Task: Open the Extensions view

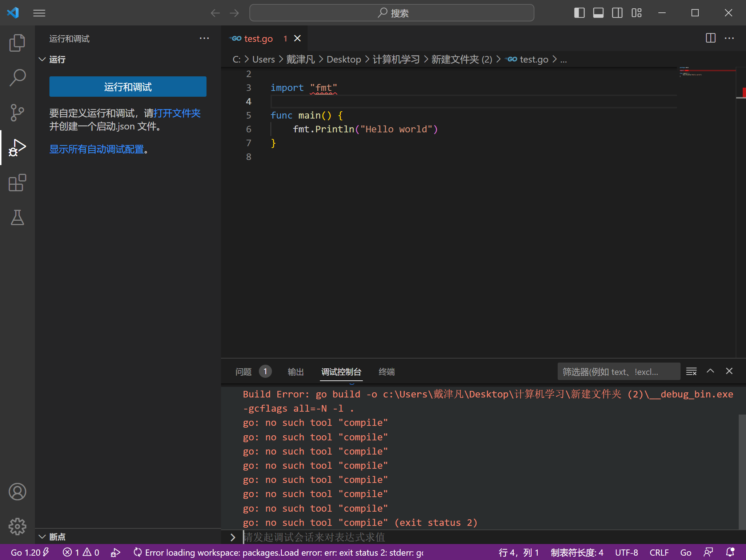Action: coord(17,183)
